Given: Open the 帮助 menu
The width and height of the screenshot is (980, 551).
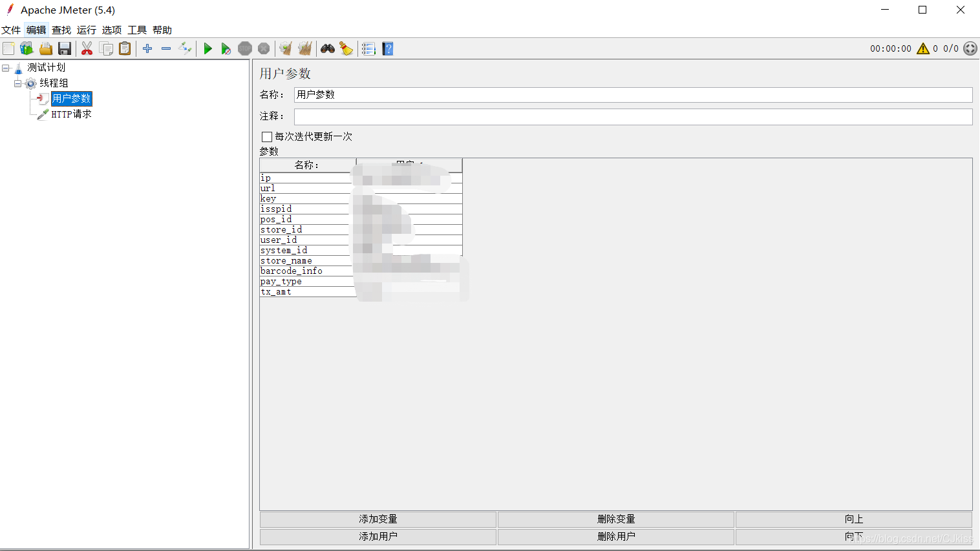Looking at the screenshot, I should (x=162, y=30).
